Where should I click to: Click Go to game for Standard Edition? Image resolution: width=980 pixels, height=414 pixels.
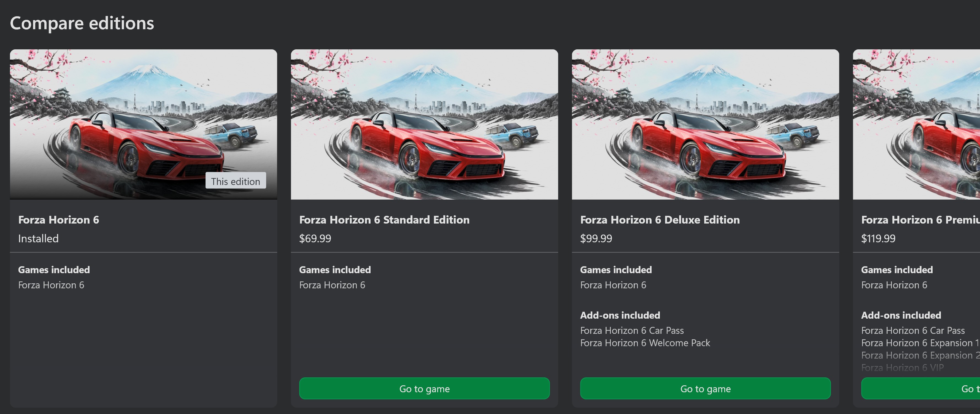coord(424,389)
